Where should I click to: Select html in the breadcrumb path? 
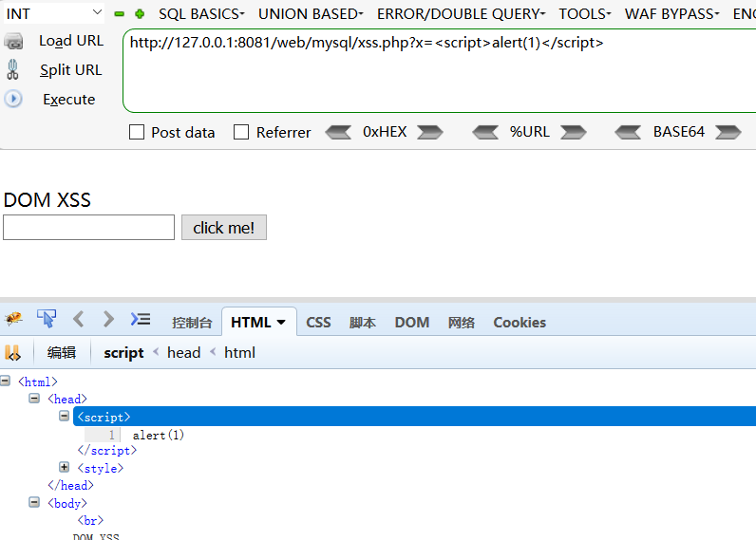(239, 353)
